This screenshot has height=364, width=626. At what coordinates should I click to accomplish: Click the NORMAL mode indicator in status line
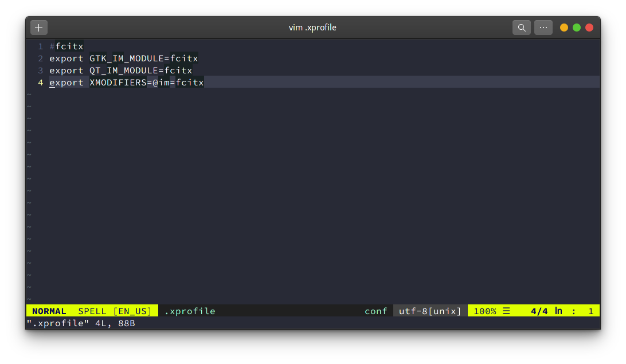(49, 311)
